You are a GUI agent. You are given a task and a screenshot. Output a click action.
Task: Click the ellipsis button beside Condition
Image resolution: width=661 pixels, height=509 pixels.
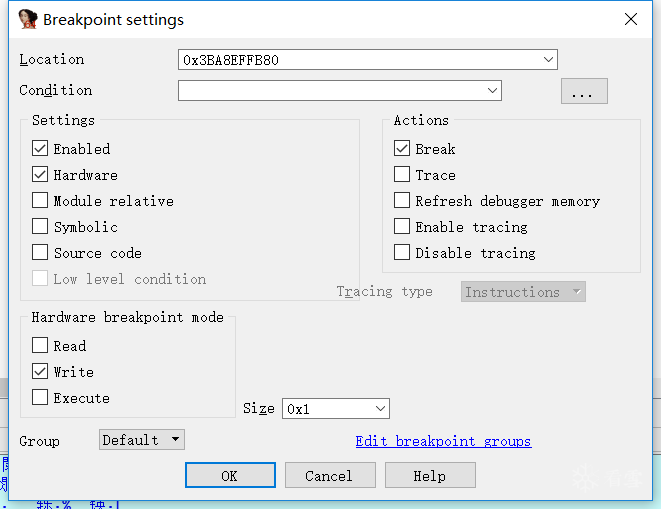[584, 92]
